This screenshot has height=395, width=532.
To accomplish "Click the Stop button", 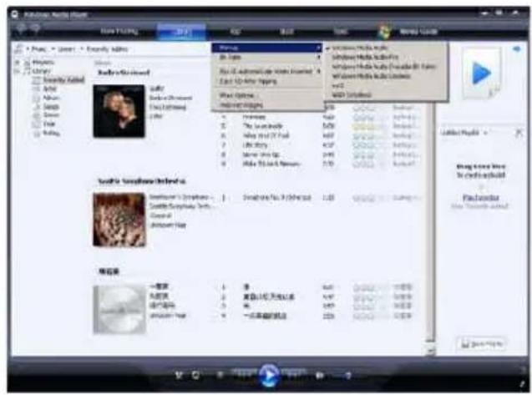I will [220, 375].
